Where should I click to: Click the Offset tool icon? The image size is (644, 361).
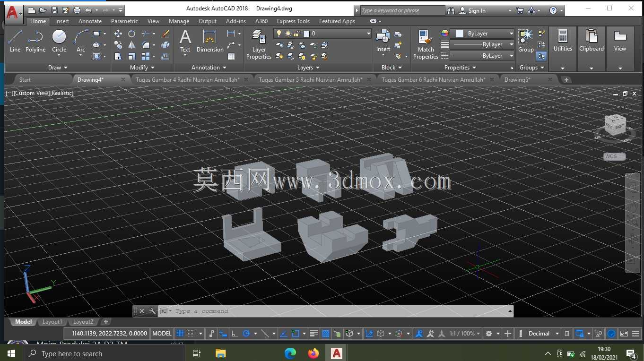[165, 56]
